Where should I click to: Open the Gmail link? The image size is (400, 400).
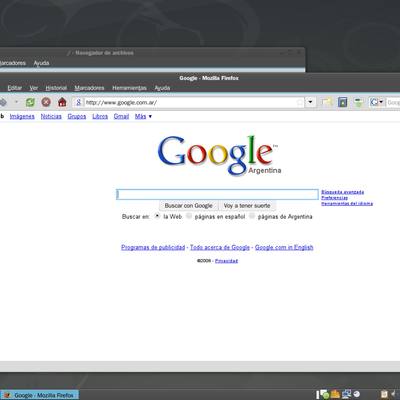(121, 116)
